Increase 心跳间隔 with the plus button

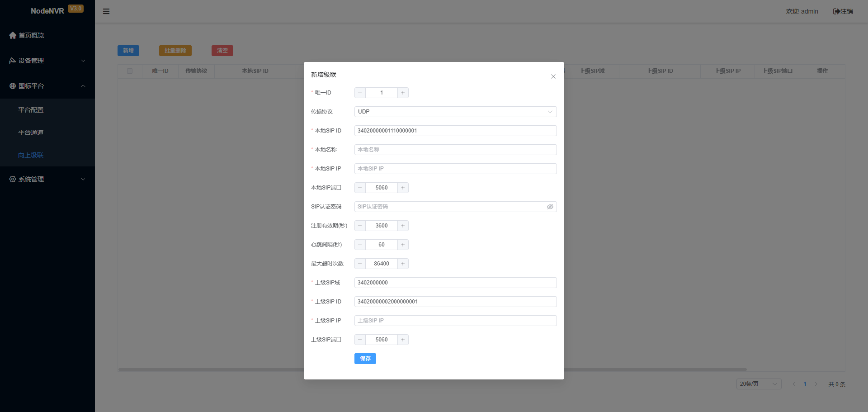pos(403,245)
